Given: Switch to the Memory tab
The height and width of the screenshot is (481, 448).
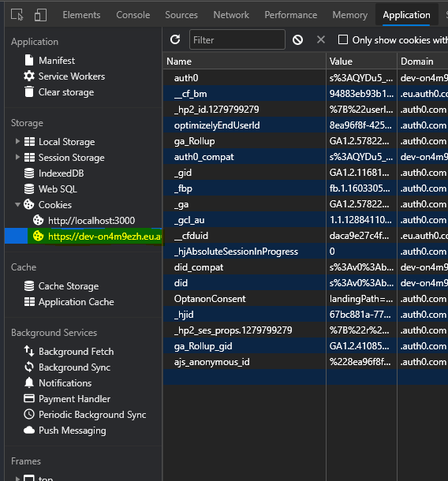Looking at the screenshot, I should pyautogui.click(x=350, y=15).
